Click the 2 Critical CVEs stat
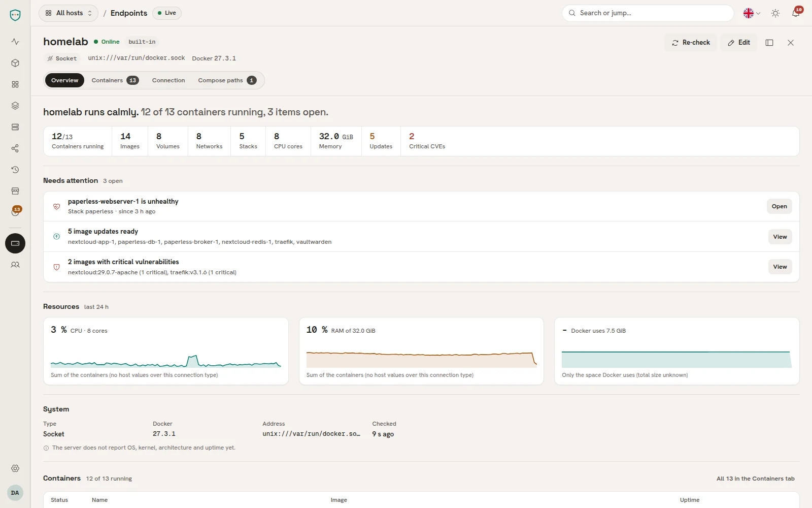This screenshot has height=508, width=812. pyautogui.click(x=427, y=141)
